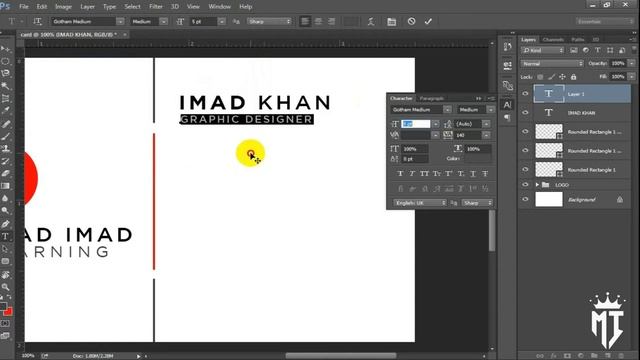Viewport: 640px width, 360px height.
Task: Switch to the Paths tab
Action: 578,40
